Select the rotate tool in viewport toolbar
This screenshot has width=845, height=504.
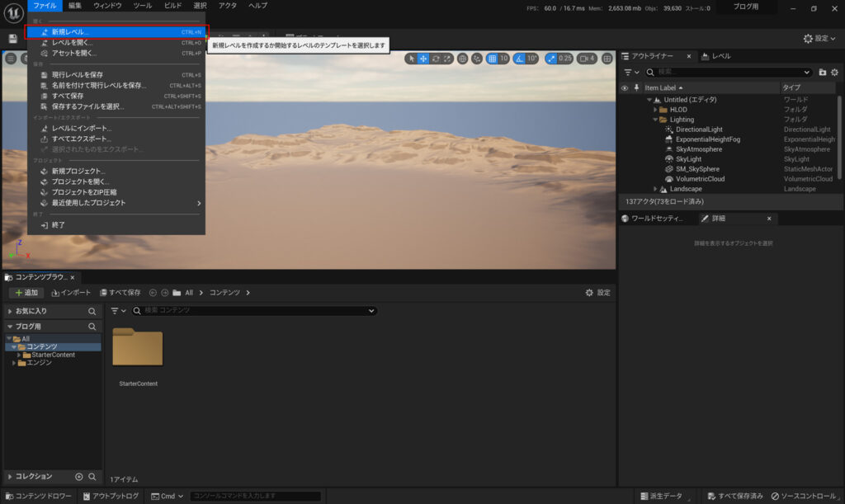point(436,59)
